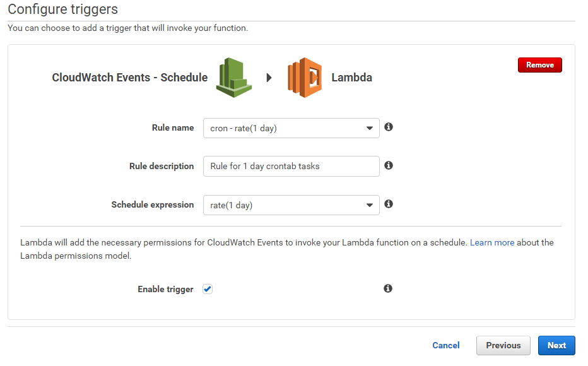Click the Next button

click(x=556, y=345)
